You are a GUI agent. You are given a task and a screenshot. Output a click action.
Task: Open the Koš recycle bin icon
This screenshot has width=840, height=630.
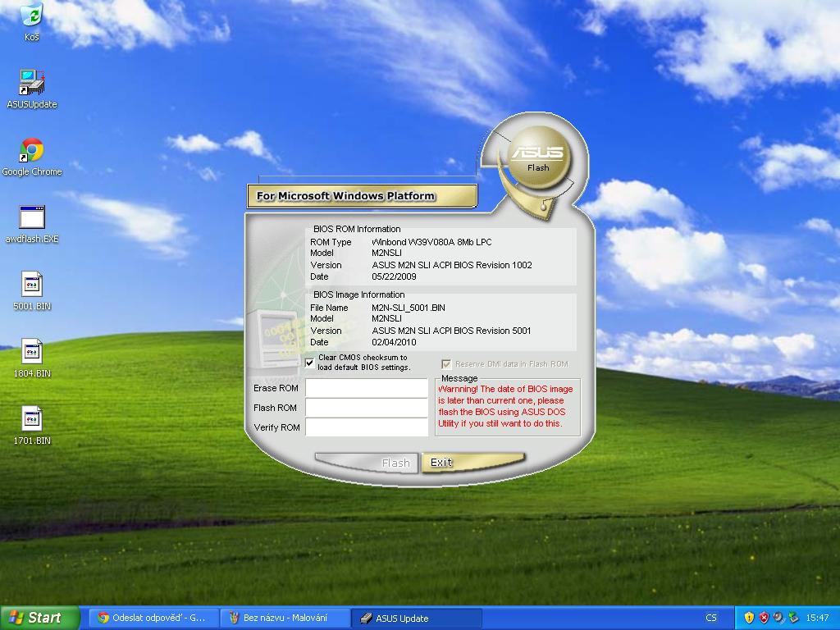click(32, 21)
